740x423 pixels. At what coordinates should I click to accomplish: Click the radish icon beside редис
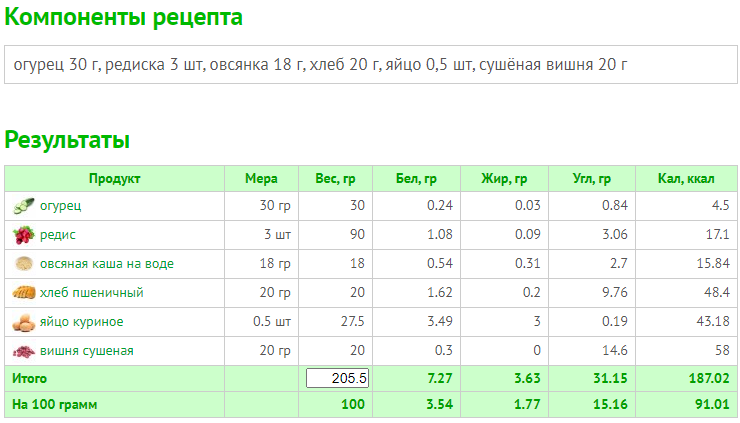pyautogui.click(x=24, y=235)
